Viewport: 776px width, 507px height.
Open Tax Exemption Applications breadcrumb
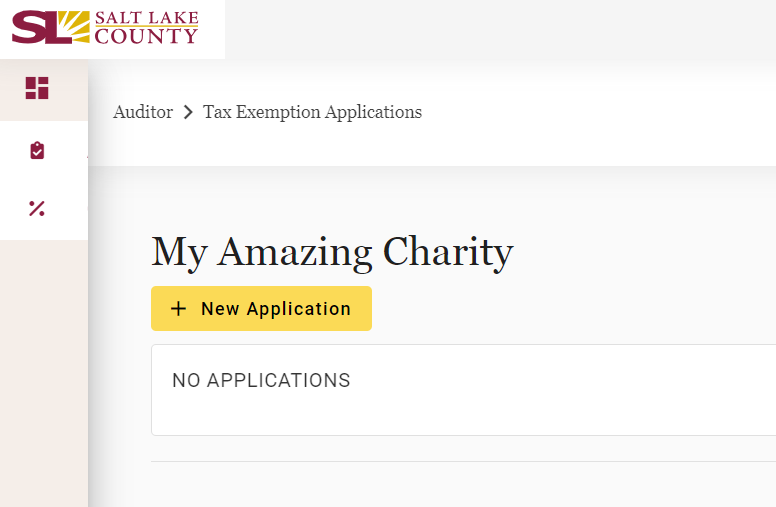312,112
